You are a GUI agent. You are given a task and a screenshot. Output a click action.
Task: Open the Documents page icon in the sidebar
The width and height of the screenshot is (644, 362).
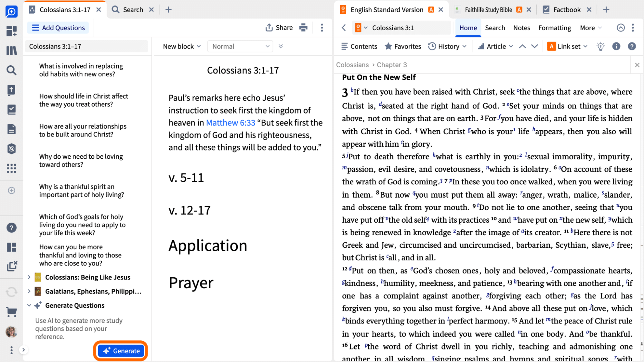coord(11,129)
